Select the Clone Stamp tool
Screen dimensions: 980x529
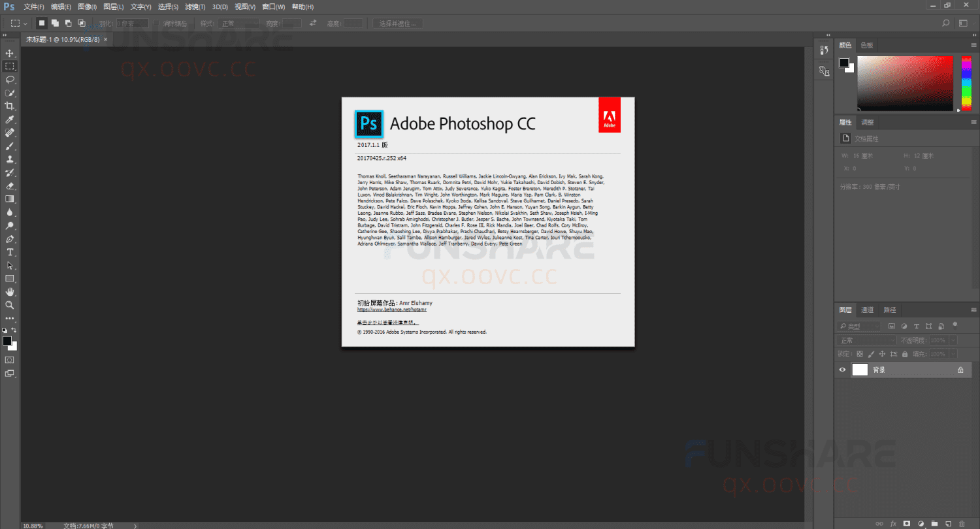click(10, 159)
